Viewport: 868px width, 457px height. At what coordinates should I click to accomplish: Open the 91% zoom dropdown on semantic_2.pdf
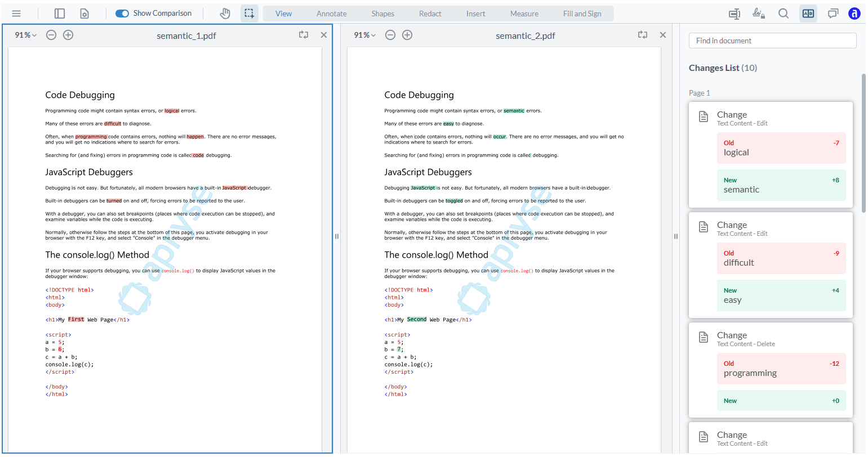[x=364, y=35]
